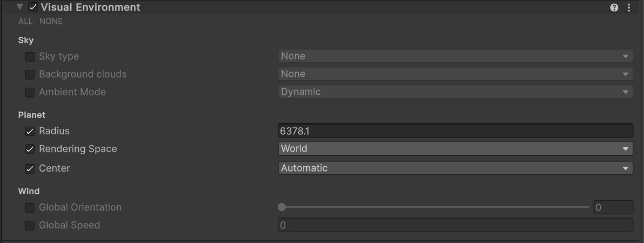
Task: Click the Global Speed value field
Action: tap(455, 225)
